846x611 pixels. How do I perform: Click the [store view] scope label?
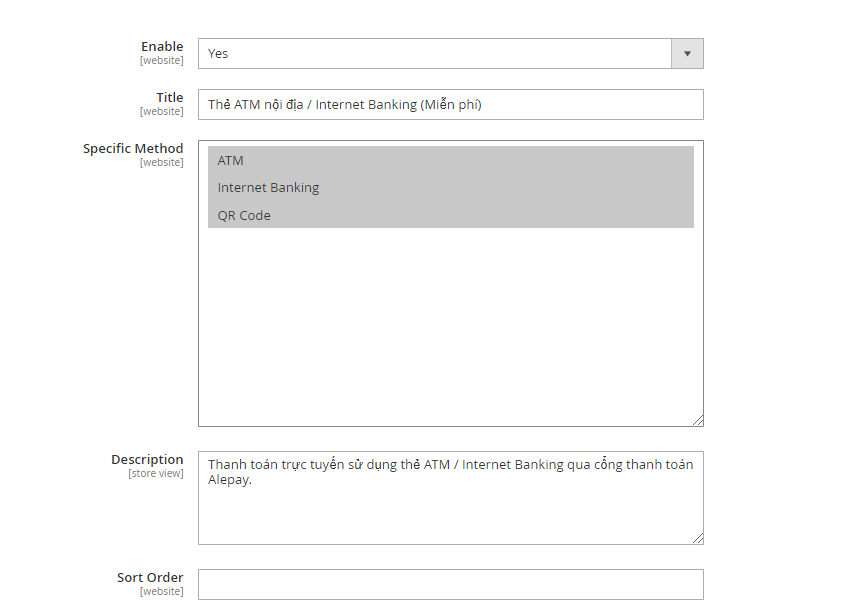tap(155, 473)
